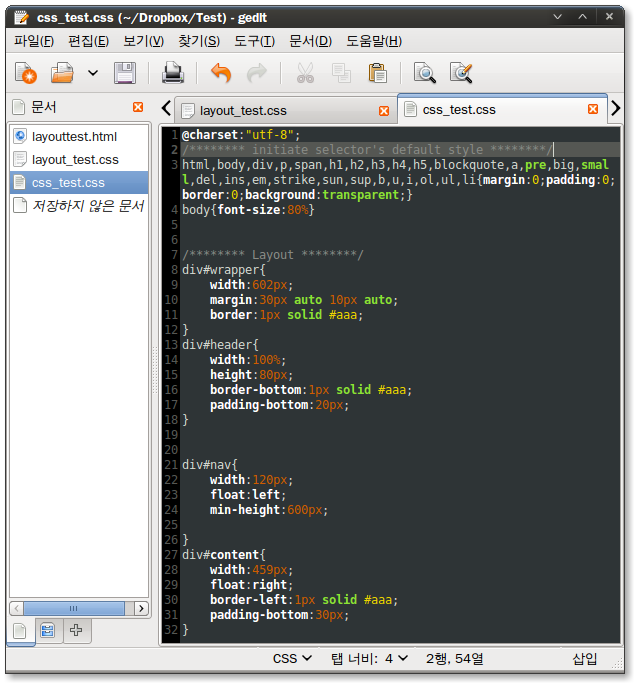Open the Find and Replace icon
Screen dimensions: 634x683
(461, 73)
